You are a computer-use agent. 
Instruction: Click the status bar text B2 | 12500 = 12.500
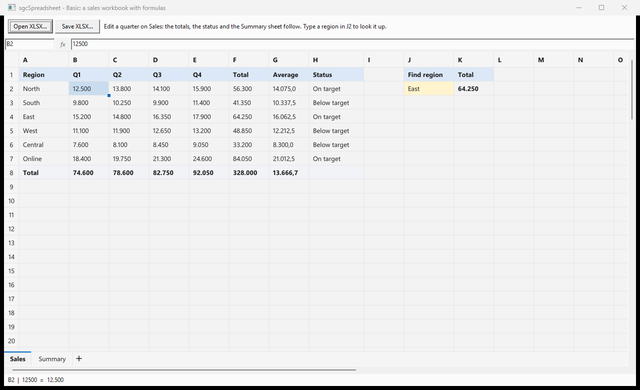click(x=36, y=380)
